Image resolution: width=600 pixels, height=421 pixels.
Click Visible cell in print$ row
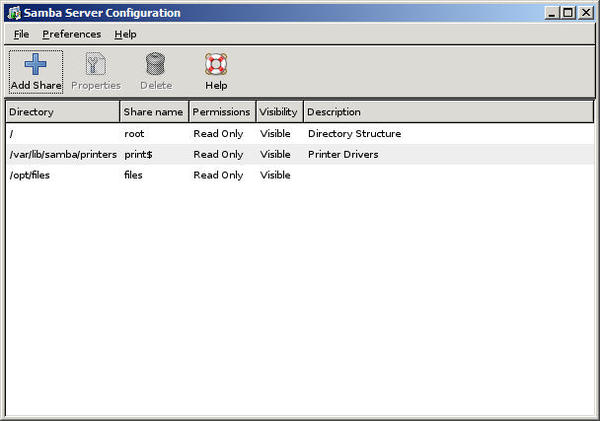275,154
